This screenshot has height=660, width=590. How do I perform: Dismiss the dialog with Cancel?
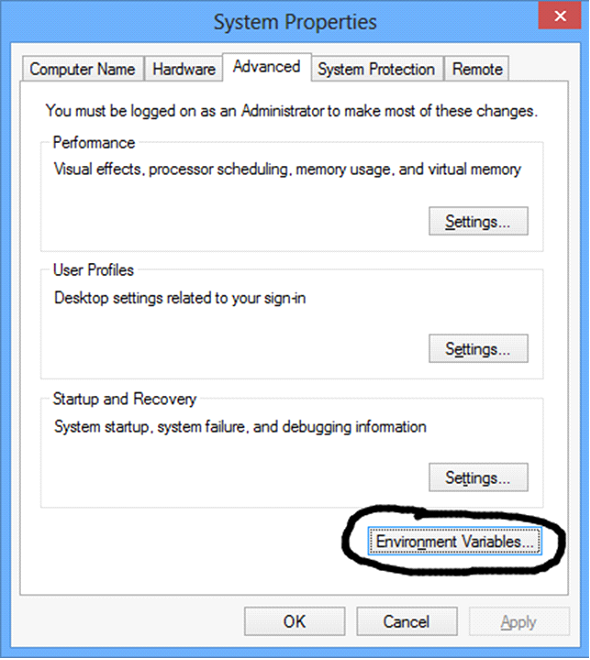[x=407, y=621]
